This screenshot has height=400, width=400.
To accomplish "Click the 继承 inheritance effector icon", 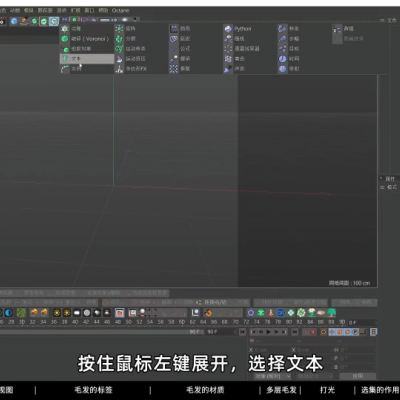I will click(x=174, y=59).
